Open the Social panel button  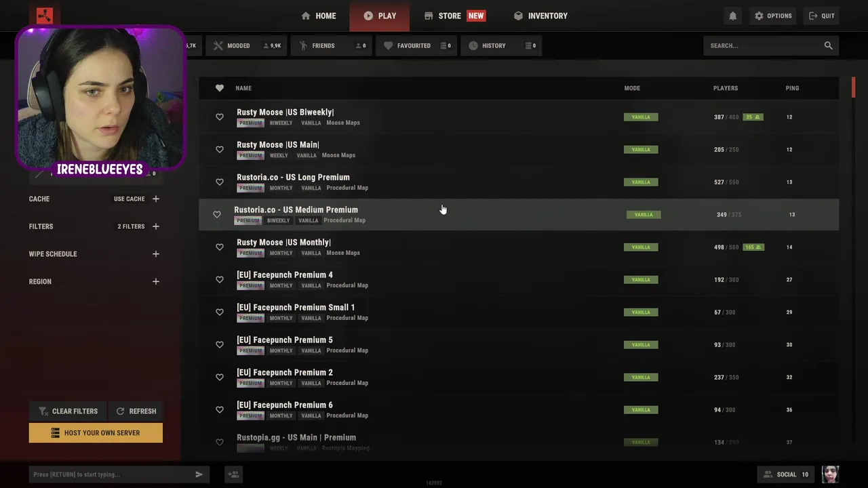[786, 474]
